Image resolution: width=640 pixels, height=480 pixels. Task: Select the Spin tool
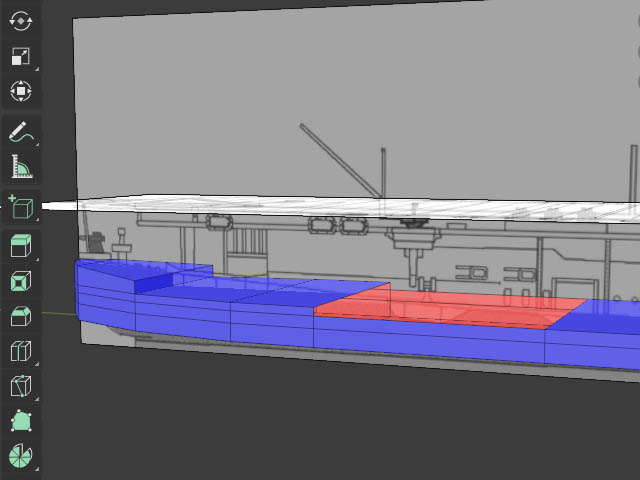pyautogui.click(x=21, y=456)
